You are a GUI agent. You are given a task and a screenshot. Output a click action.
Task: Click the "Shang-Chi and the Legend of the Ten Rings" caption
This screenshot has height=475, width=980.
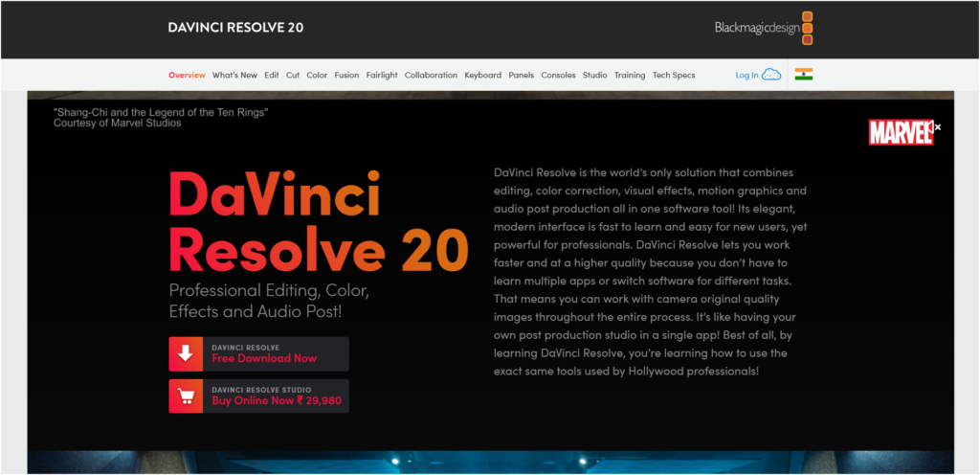click(161, 112)
